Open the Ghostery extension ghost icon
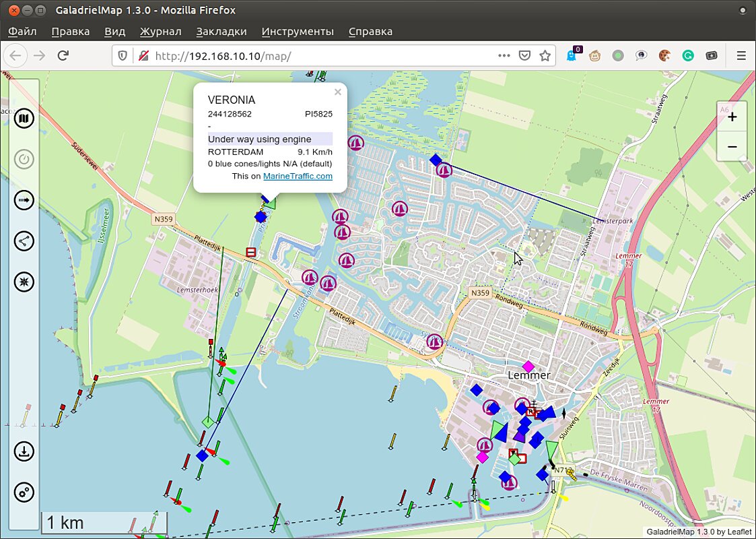Image resolution: width=756 pixels, height=539 pixels. pyautogui.click(x=572, y=56)
